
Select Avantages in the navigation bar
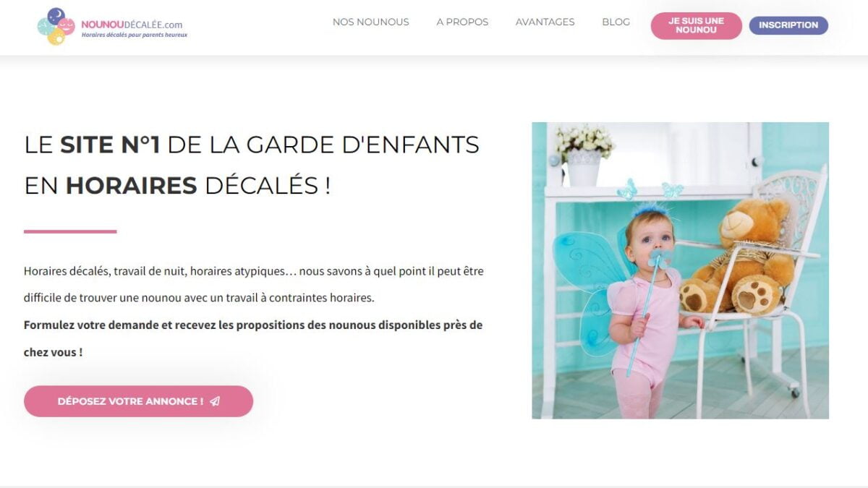[x=545, y=22]
